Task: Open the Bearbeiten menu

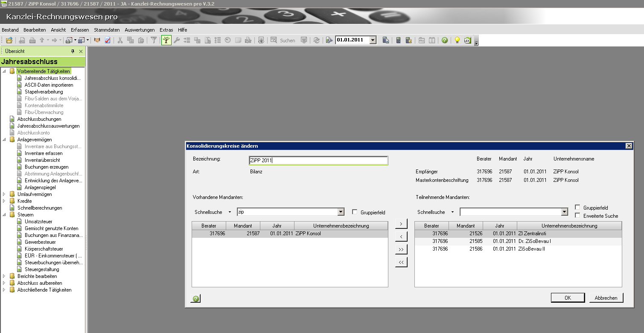Action: [35, 30]
